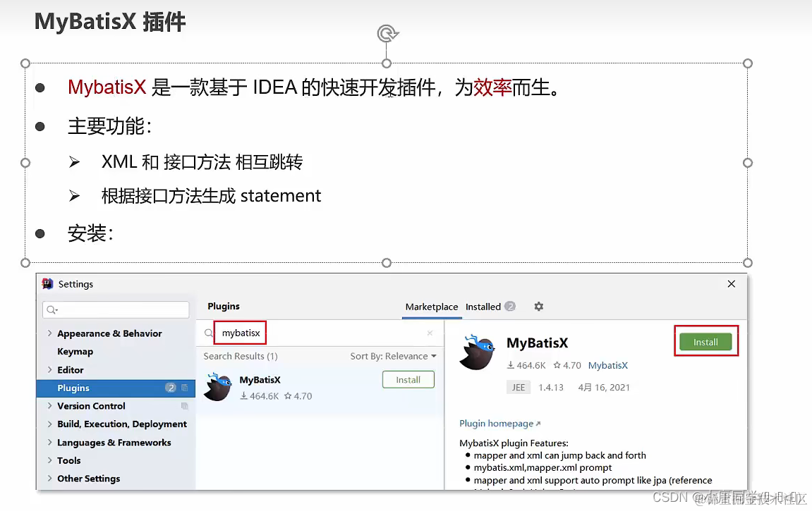Click the 主要功能 bullet text
Screen dimensions: 812x511
110,126
